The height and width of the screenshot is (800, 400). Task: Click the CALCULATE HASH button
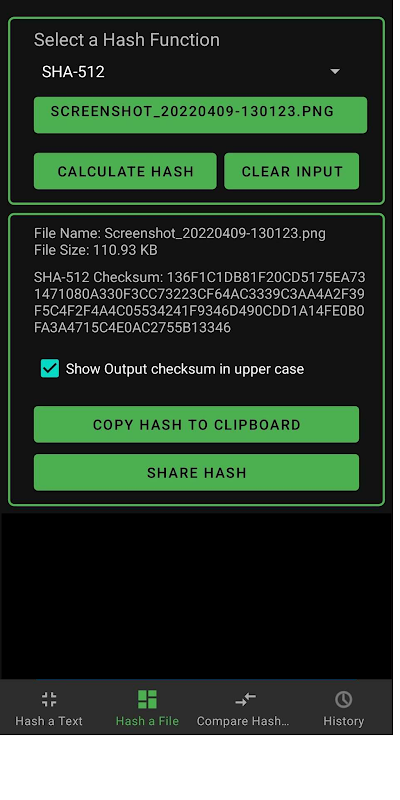click(125, 171)
